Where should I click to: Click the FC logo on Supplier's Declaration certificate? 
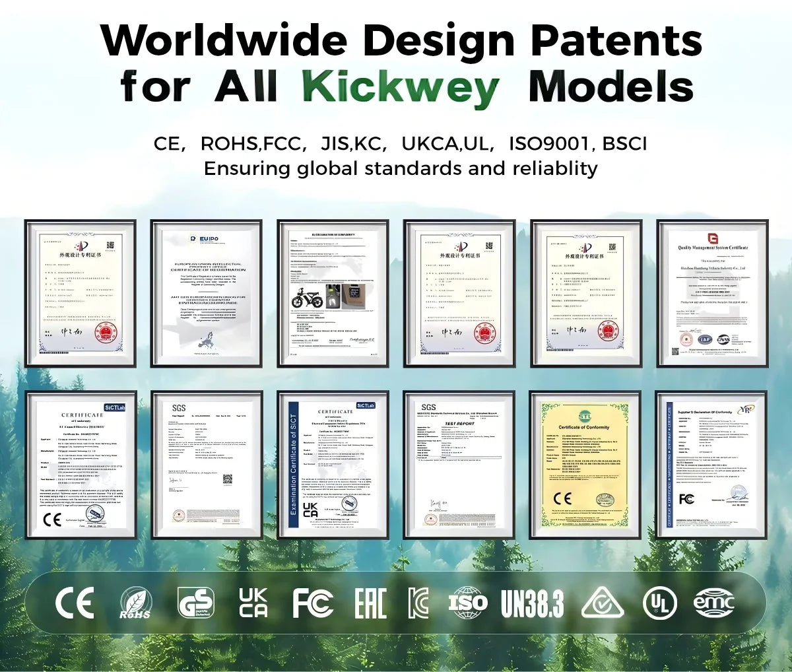pyautogui.click(x=686, y=498)
